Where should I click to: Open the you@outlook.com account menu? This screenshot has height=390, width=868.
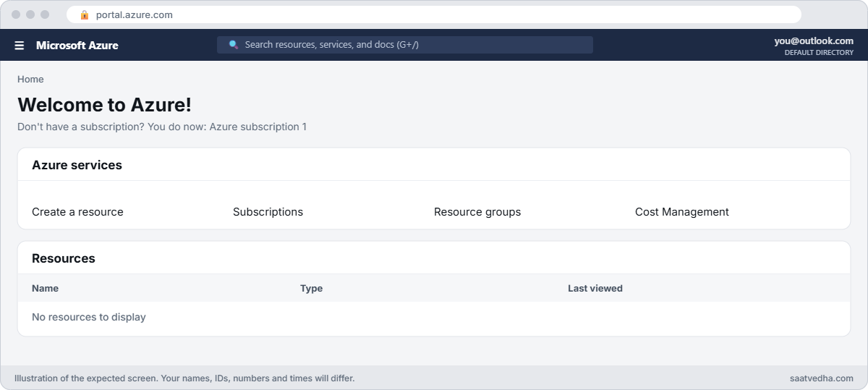814,41
